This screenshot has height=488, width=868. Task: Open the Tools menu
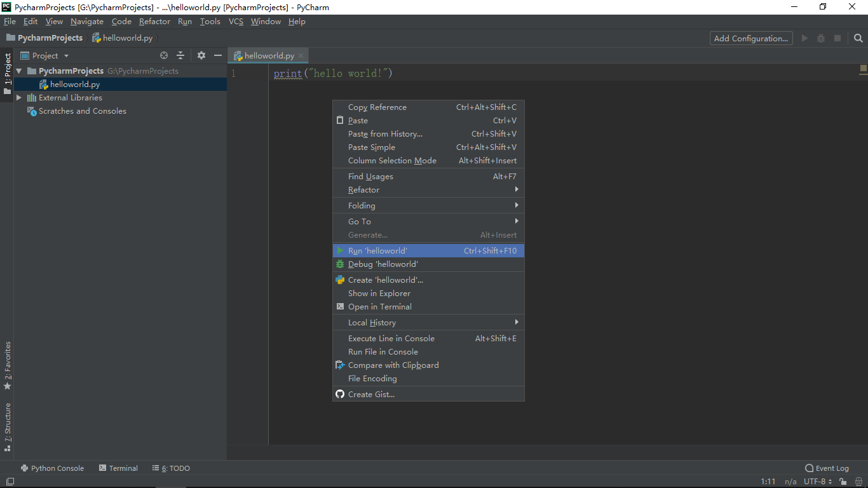[210, 22]
